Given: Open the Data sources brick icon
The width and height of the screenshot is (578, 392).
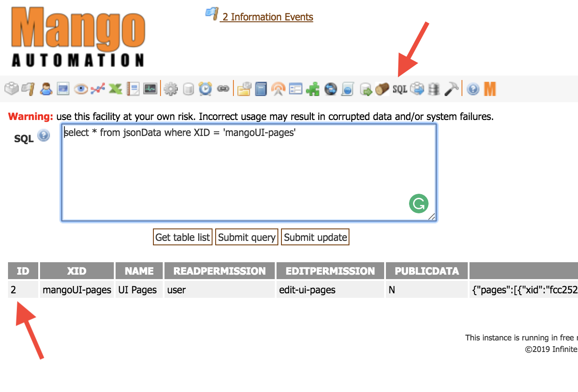Looking at the screenshot, I should click(x=11, y=89).
